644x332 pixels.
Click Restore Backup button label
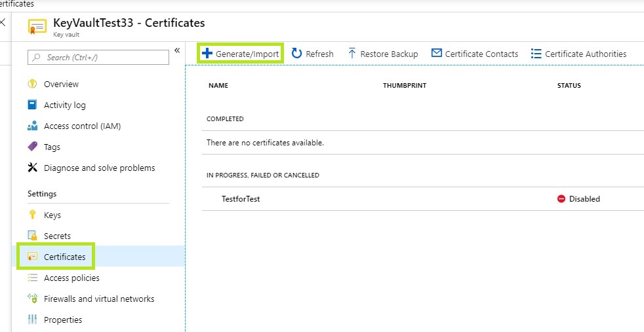coord(390,54)
